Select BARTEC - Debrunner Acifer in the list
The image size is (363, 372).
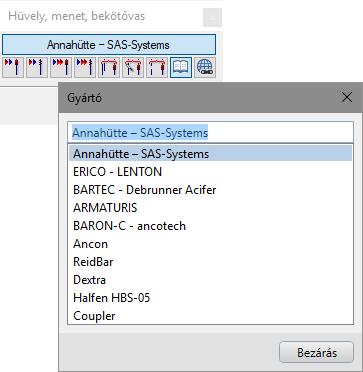[x=210, y=190]
